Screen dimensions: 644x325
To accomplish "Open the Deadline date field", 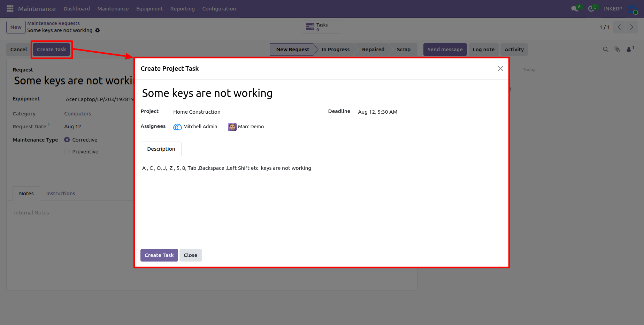I will point(377,112).
